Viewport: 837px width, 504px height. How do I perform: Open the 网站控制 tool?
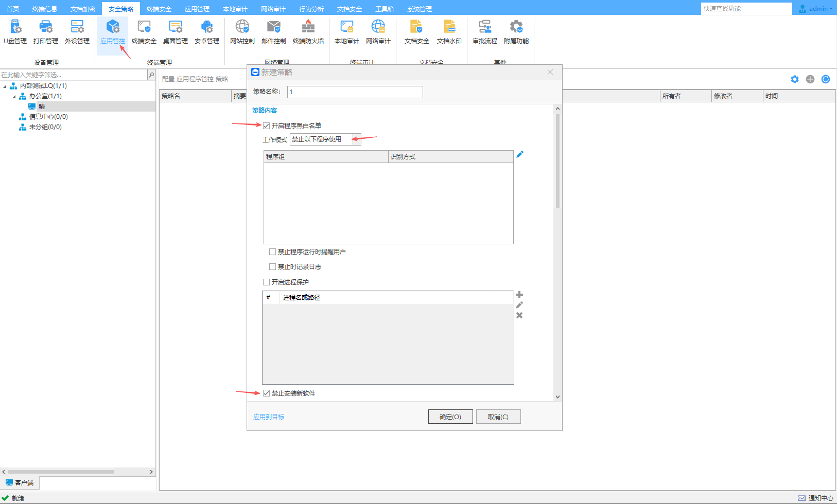point(242,32)
